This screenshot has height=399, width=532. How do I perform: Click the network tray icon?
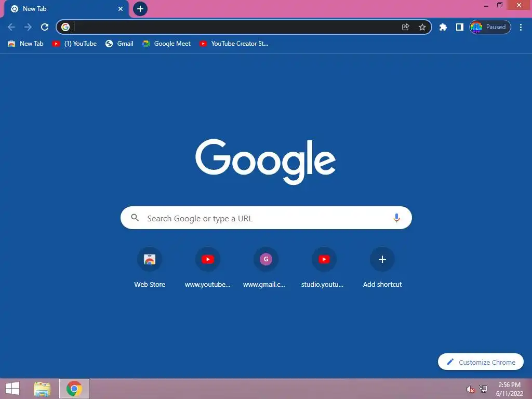[x=483, y=389]
